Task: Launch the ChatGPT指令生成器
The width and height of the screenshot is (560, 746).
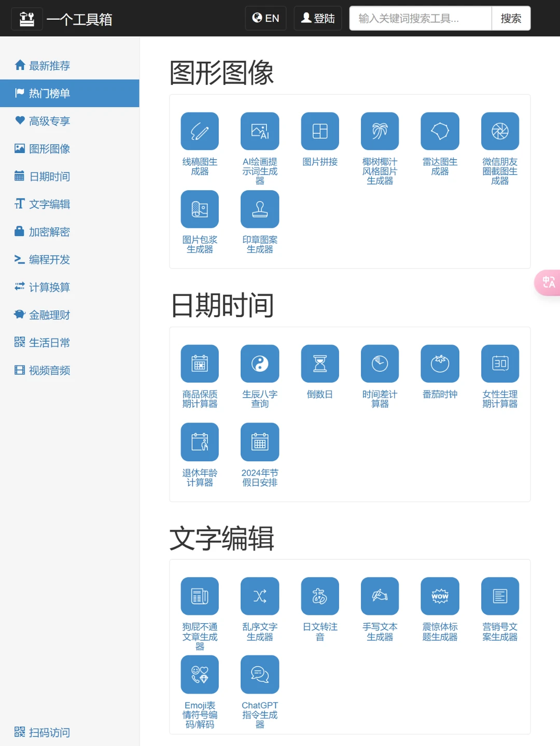Action: (x=260, y=674)
